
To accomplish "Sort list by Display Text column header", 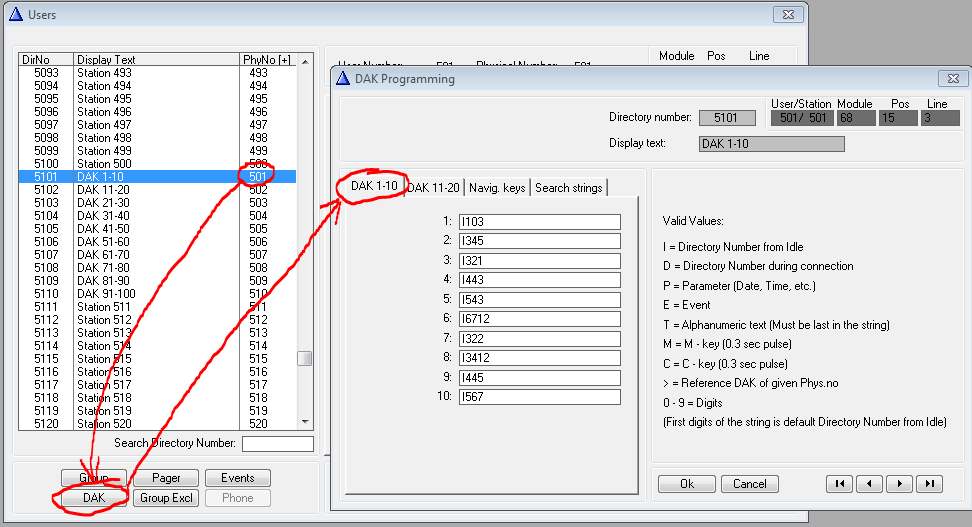I will [x=157, y=60].
